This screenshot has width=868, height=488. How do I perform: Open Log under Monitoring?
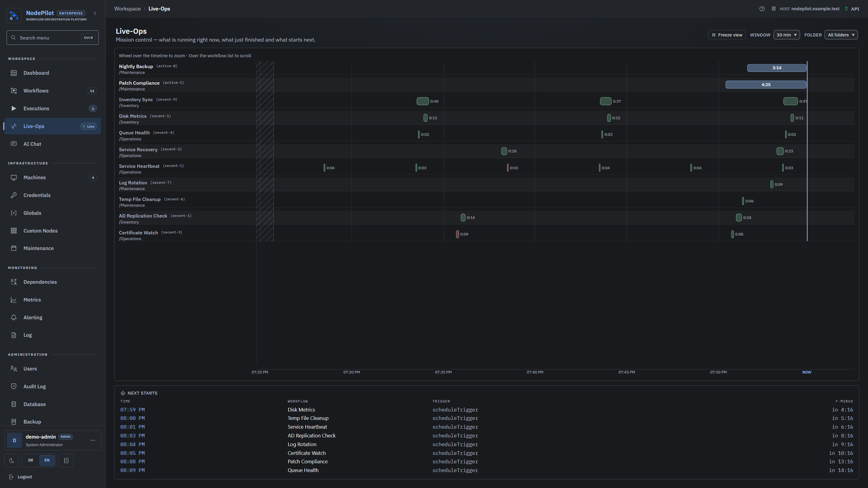pyautogui.click(x=52, y=335)
